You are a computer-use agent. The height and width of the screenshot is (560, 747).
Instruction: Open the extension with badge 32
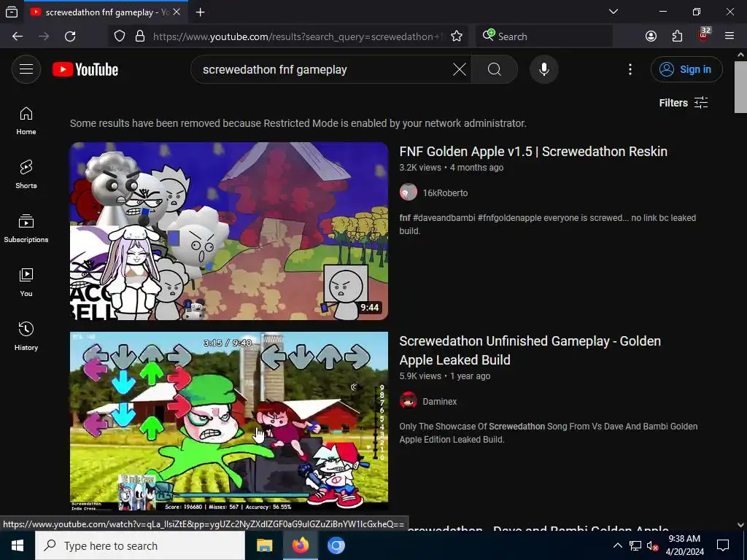(x=704, y=35)
